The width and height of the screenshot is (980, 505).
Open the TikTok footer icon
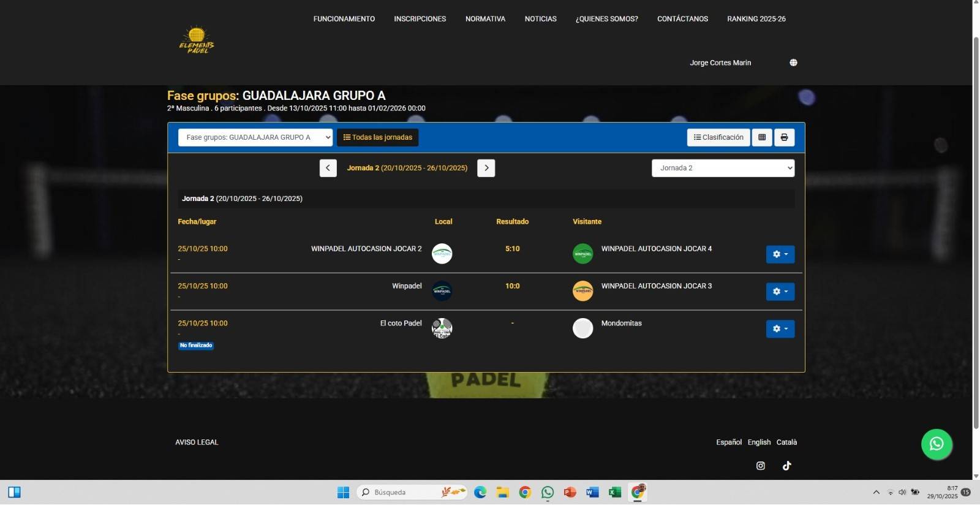tap(787, 466)
